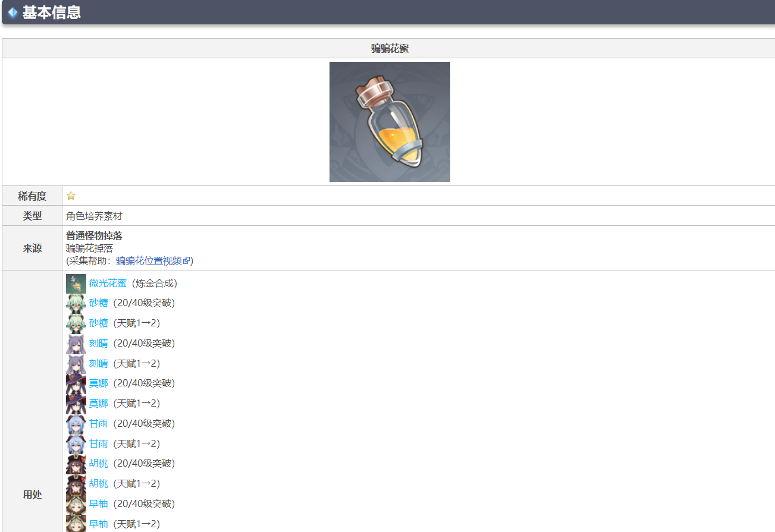Click the 骗骗花掉落 source text
Image resolution: width=775 pixels, height=532 pixels.
(89, 248)
